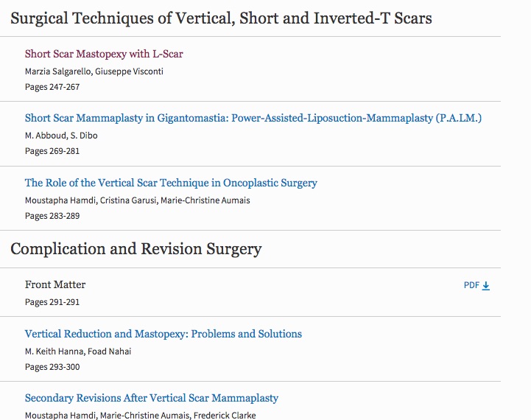Click authors M. Keith Hanna, Foad Nahai

coord(78,351)
